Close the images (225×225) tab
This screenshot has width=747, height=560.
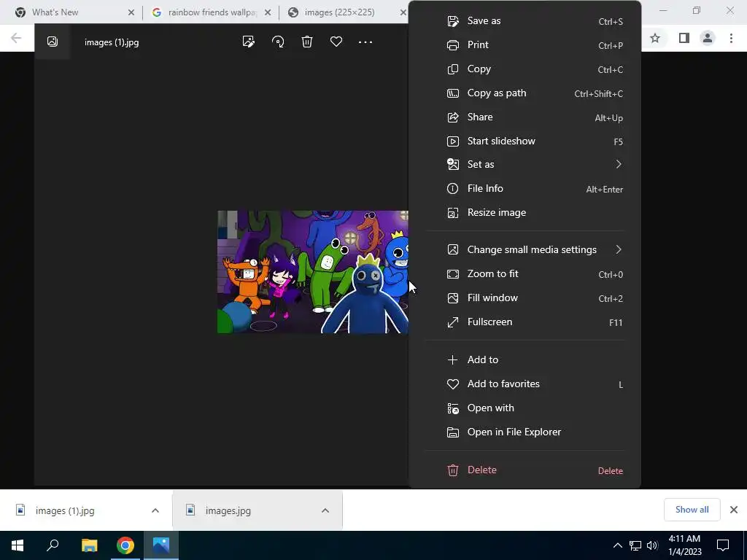pos(403,12)
